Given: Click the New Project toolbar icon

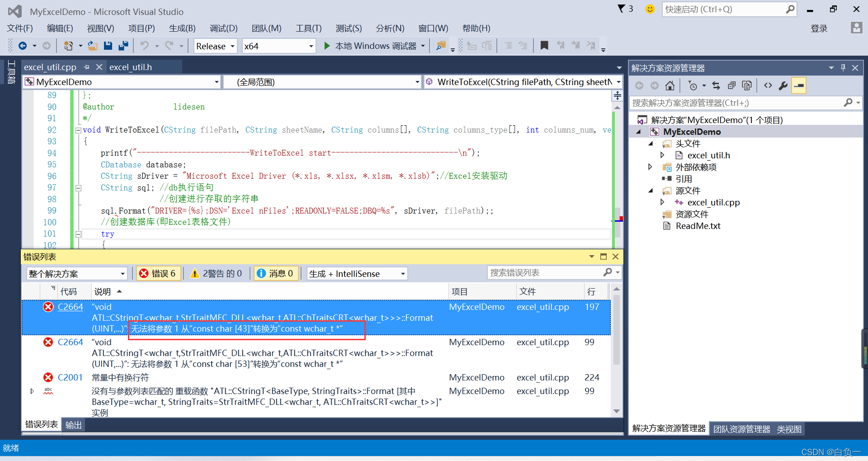Looking at the screenshot, I should tap(69, 46).
